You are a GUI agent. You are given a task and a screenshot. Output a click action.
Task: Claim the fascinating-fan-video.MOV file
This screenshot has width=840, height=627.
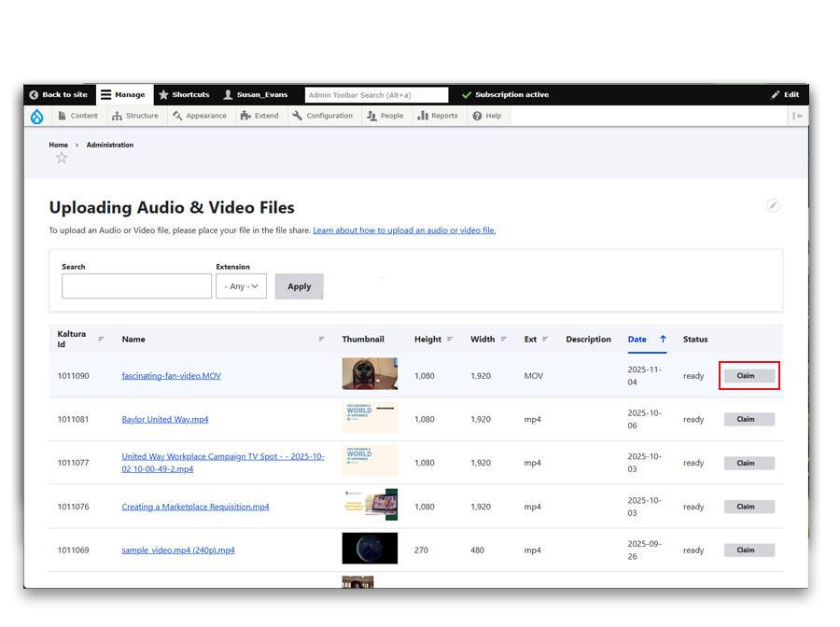(749, 376)
